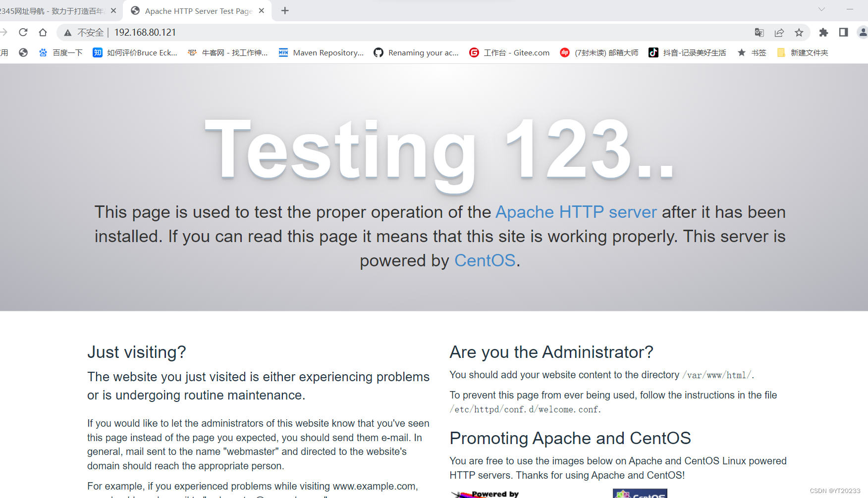Switch to the 2345网址导航 tab
The image size is (868, 498).
pos(52,11)
